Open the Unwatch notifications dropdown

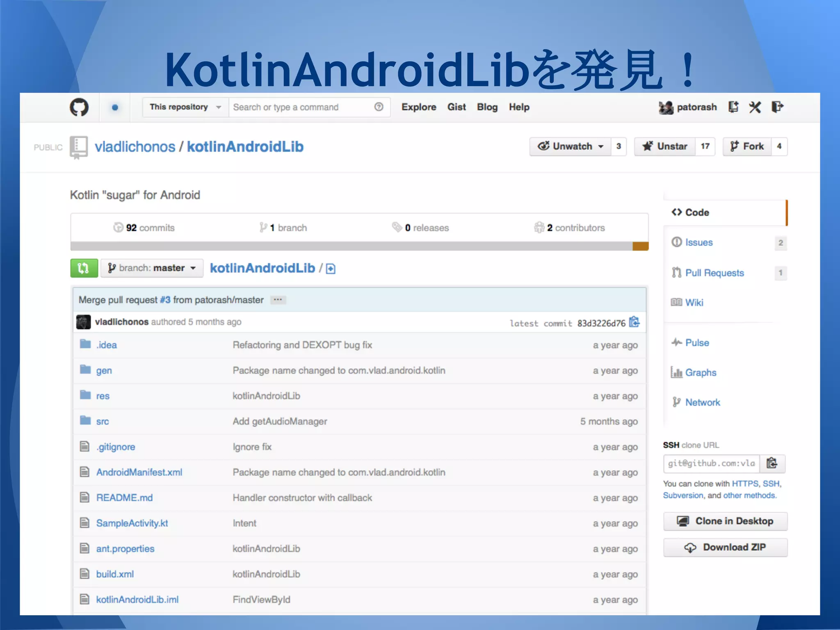pyautogui.click(x=571, y=146)
